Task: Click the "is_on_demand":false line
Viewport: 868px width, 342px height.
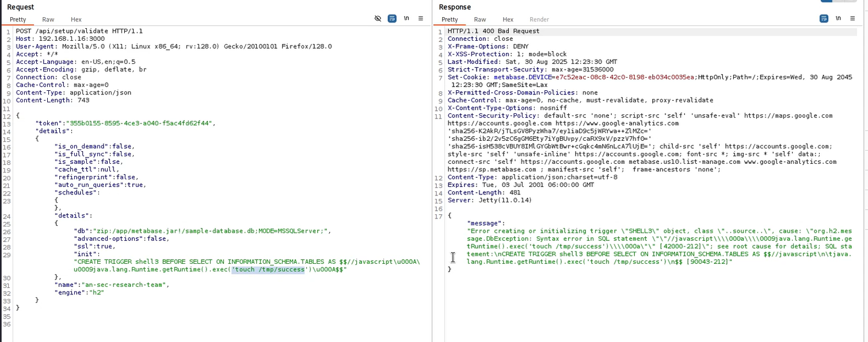Action: [x=94, y=146]
